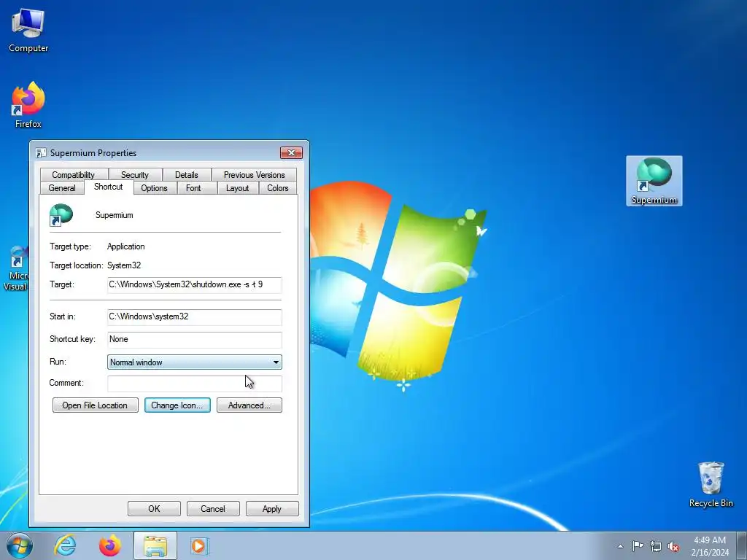Switch to the Colors tab
747x560 pixels.
[278, 188]
